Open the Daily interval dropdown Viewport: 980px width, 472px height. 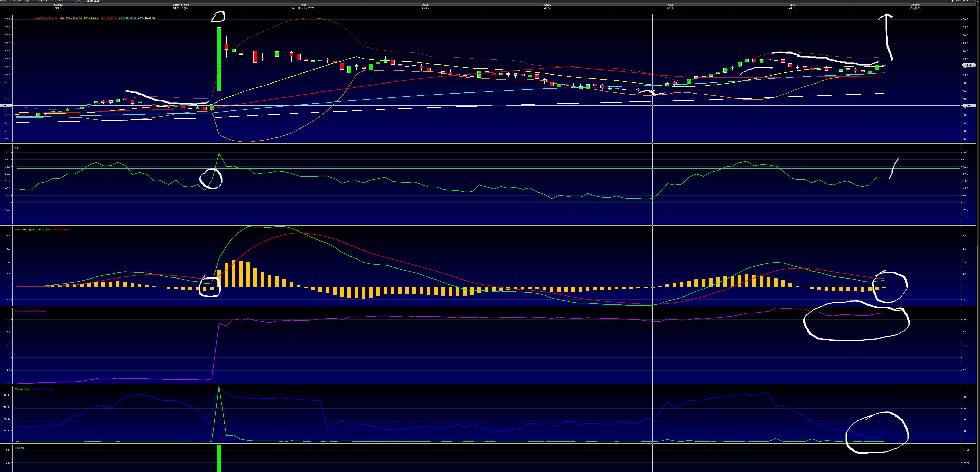point(8,1)
